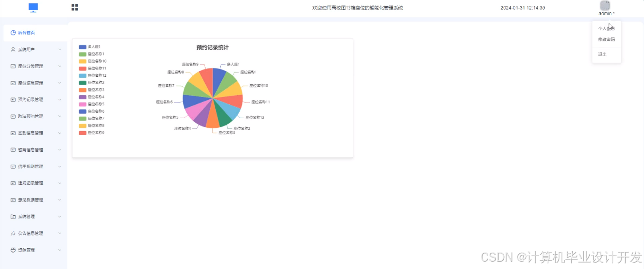
Task: Click the icon beside 座位分类管理
Action: pos(13,66)
